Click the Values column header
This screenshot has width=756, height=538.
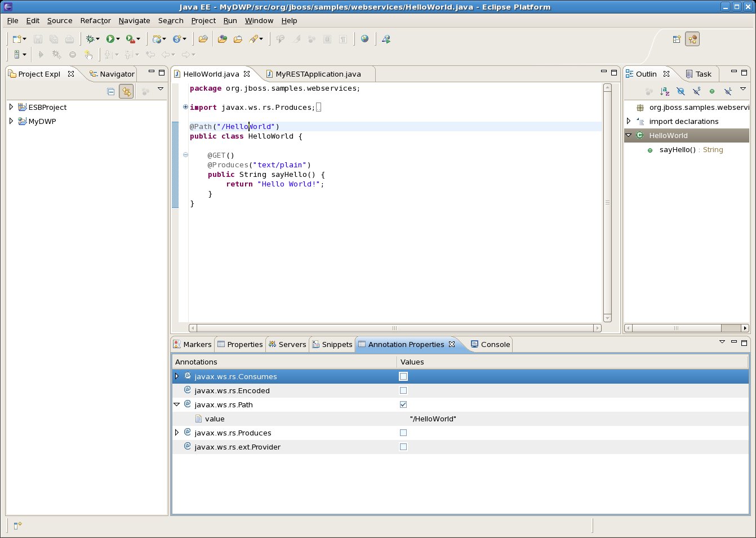[572, 362]
